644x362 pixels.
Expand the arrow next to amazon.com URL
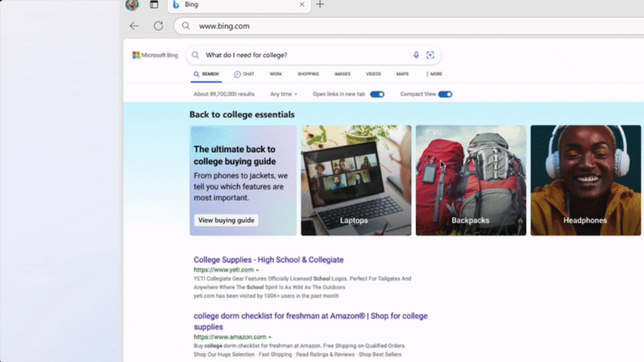[270, 337]
